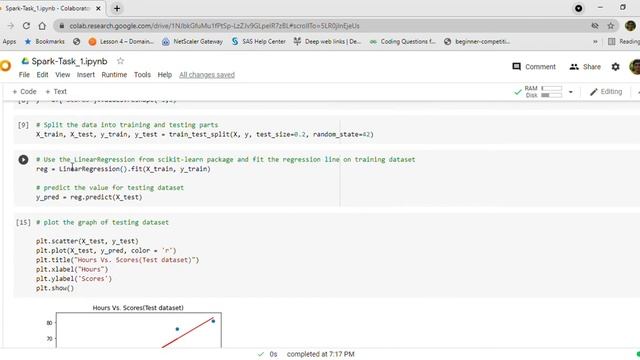Open Deep web links bookmark
Viewport: 640px width, 360px height.
point(327,42)
